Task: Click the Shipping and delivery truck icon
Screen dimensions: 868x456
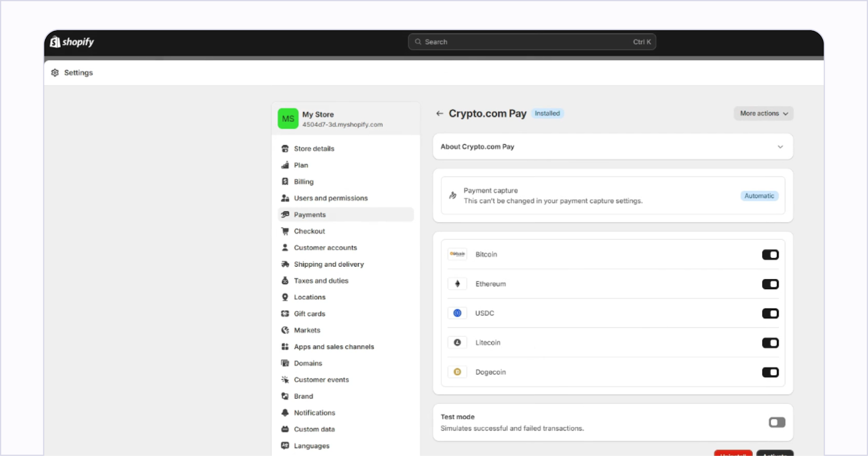Action: [285, 264]
